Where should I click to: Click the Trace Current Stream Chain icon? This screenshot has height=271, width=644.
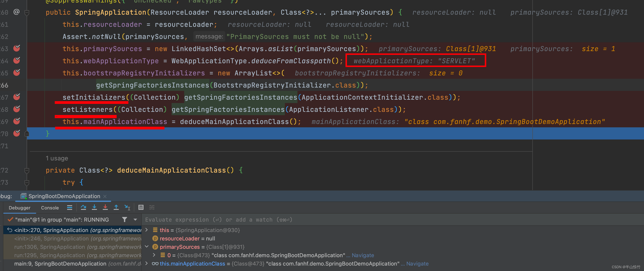[152, 207]
